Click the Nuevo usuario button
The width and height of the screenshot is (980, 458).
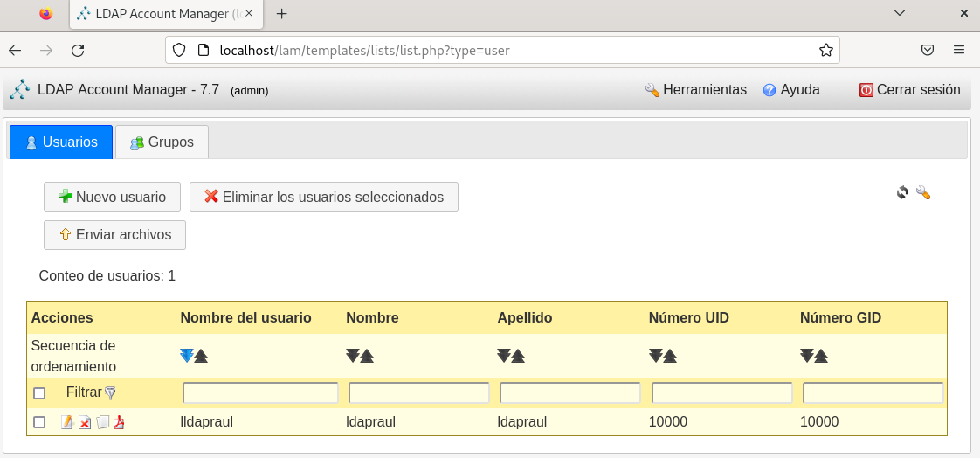112,197
